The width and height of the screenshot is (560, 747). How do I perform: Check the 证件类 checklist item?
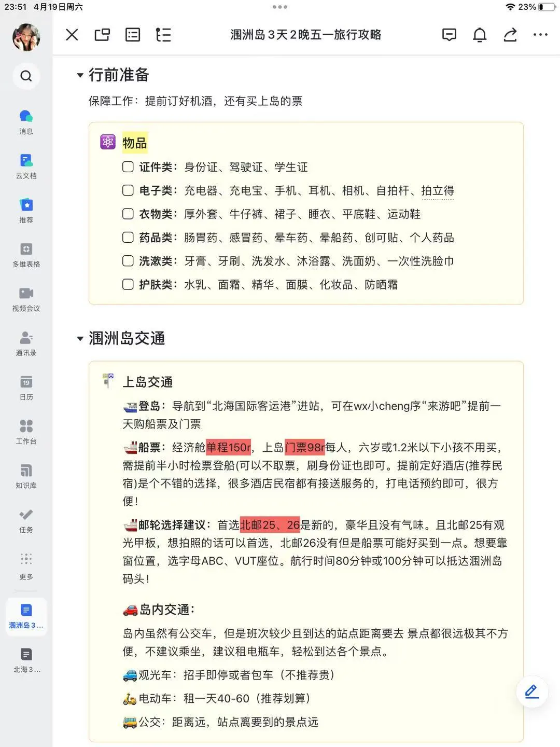coord(127,167)
